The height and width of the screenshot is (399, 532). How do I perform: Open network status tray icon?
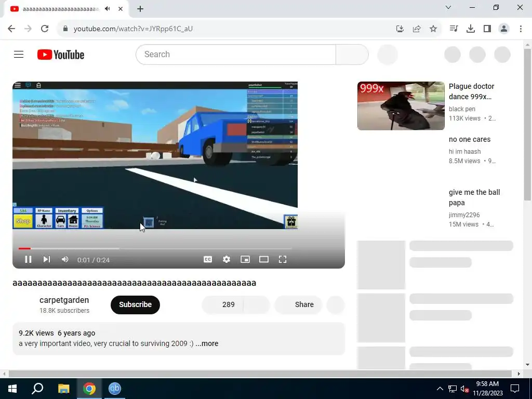click(453, 389)
